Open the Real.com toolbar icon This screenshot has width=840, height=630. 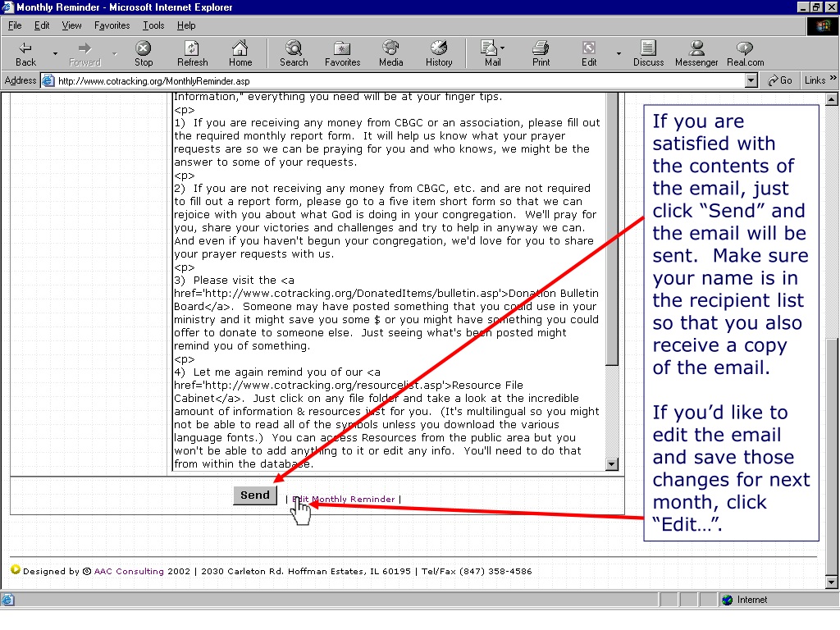[745, 53]
